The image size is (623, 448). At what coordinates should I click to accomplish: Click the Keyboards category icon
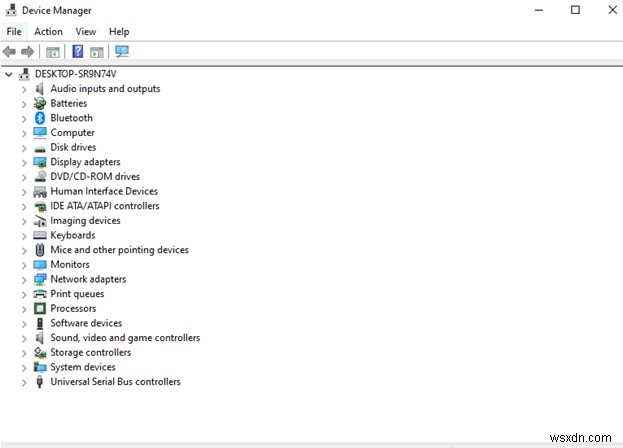click(40, 236)
